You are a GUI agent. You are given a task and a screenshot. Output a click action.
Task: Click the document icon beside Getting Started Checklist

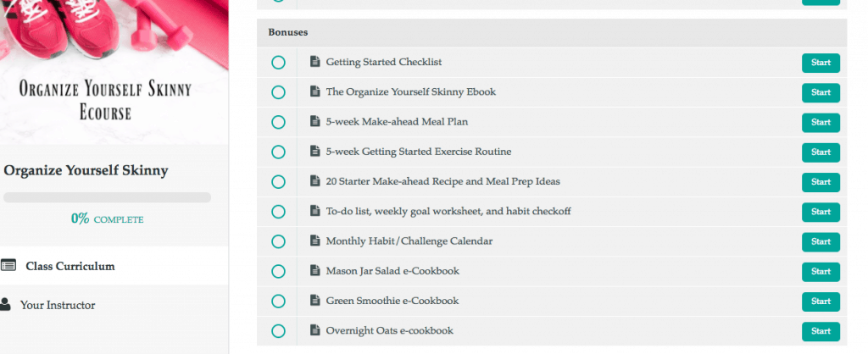point(315,61)
